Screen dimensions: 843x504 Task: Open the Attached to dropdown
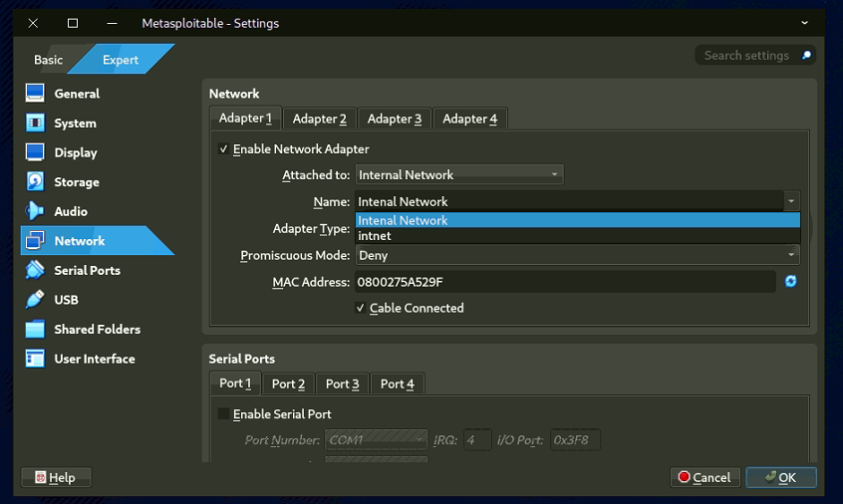click(x=458, y=174)
